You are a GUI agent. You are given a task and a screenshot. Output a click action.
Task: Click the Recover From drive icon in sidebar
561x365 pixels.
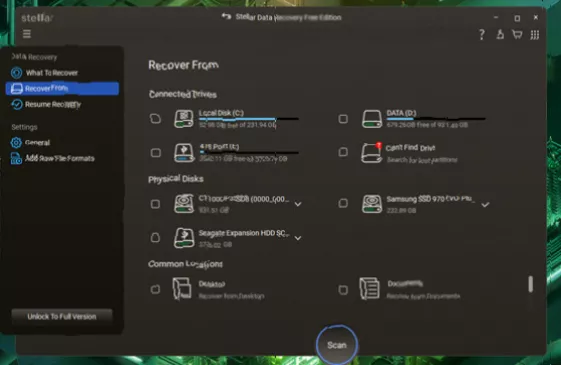[x=16, y=88]
